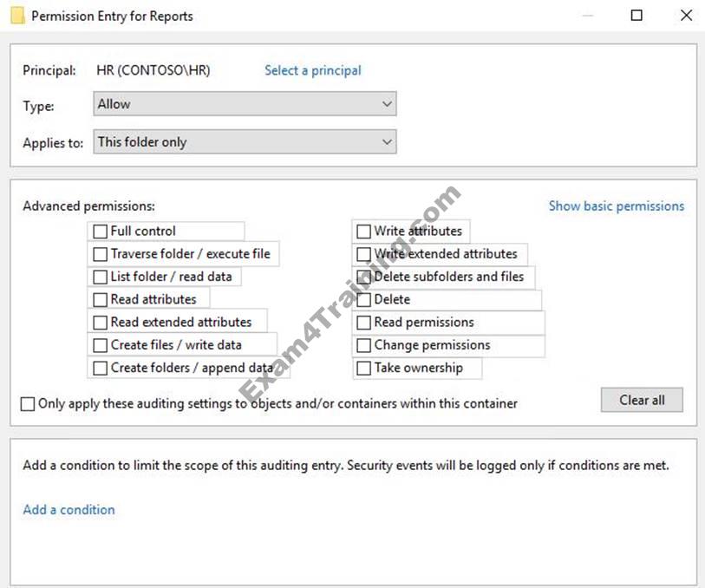Maximize the Permission Entry window
The height and width of the screenshot is (588, 705).
pos(636,16)
